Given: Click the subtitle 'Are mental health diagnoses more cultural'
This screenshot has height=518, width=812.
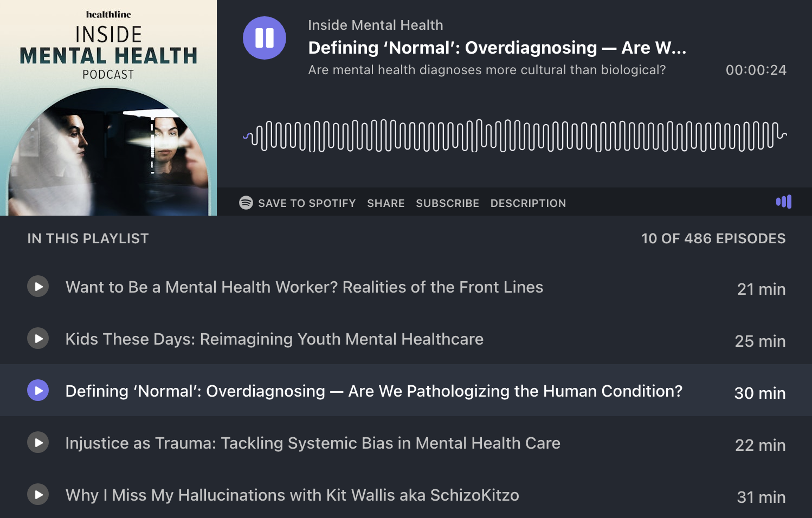Looking at the screenshot, I should [487, 70].
